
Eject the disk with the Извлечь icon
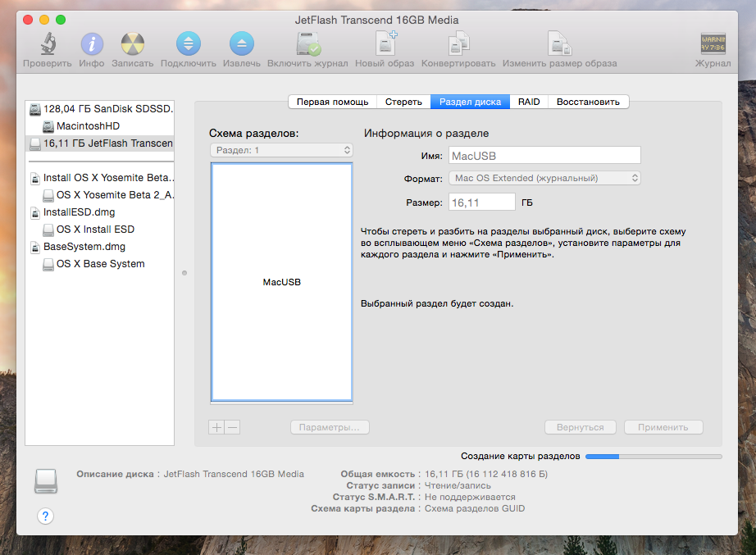coord(242,44)
